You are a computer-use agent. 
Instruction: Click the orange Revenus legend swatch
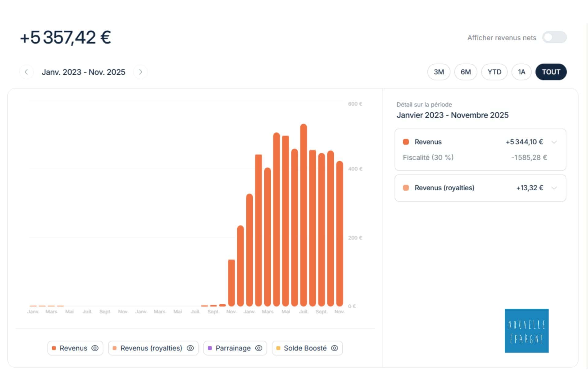point(54,348)
